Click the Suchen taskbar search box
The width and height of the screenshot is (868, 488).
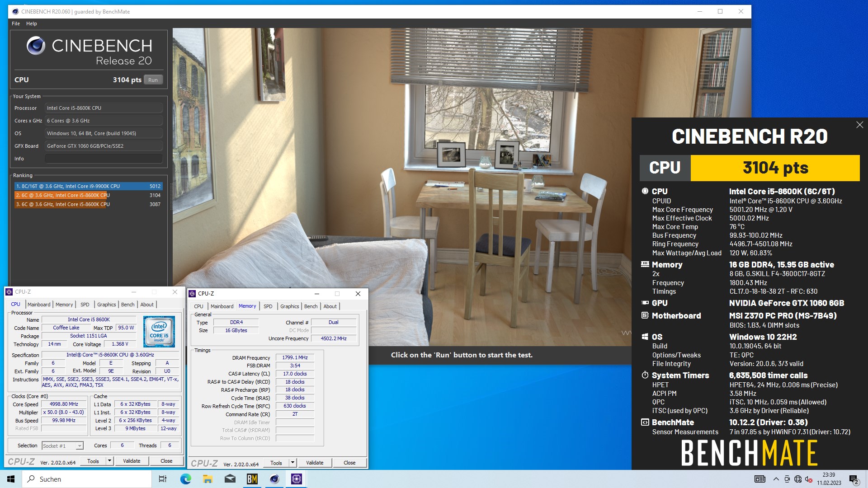point(87,479)
